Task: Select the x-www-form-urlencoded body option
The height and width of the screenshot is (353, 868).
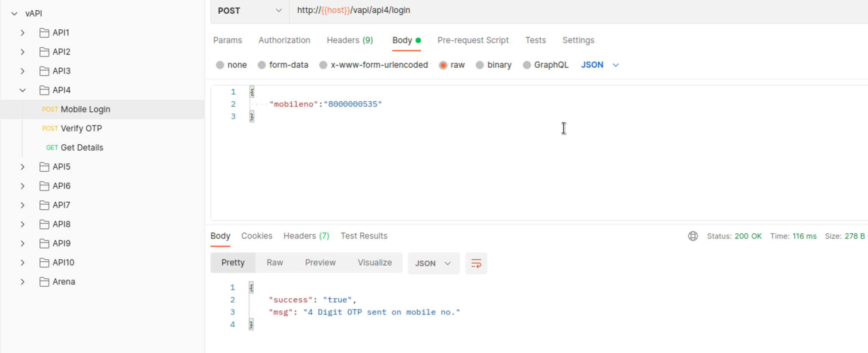Action: (323, 65)
